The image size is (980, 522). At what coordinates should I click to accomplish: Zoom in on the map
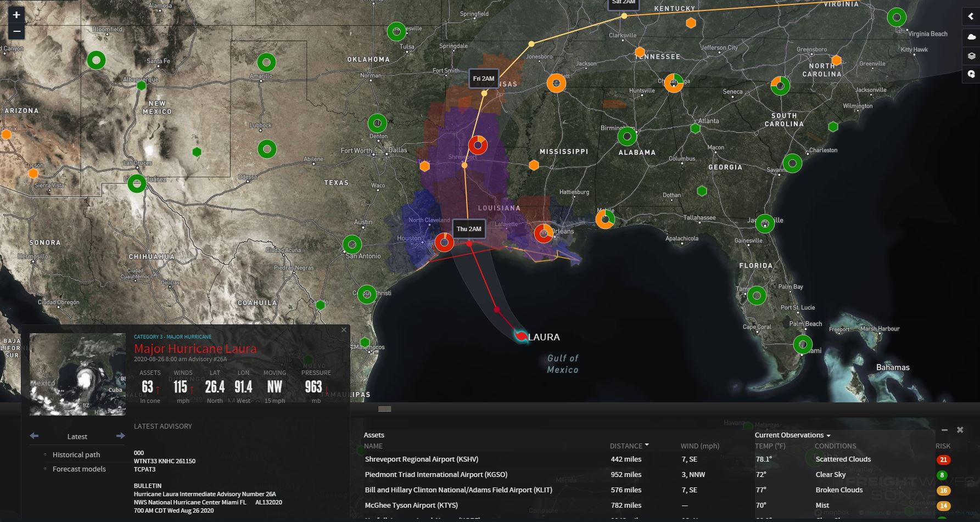(x=16, y=15)
